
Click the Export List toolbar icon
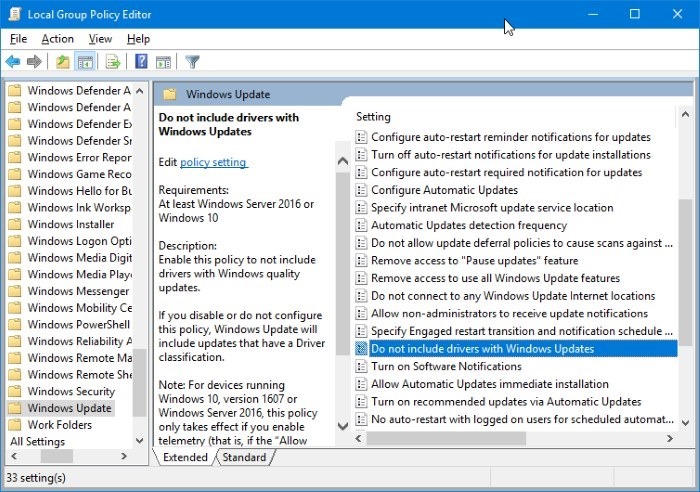click(112, 62)
